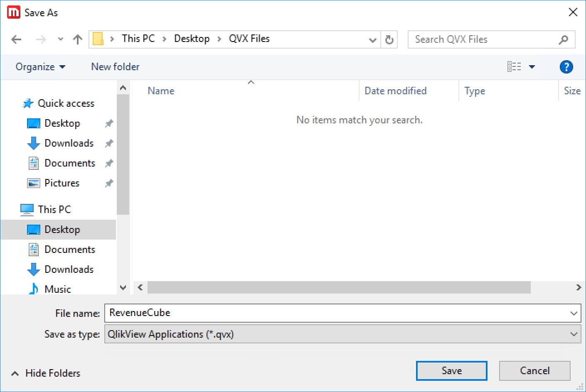Expand the address bar history dropdown
This screenshot has height=392, width=586.
pos(372,40)
